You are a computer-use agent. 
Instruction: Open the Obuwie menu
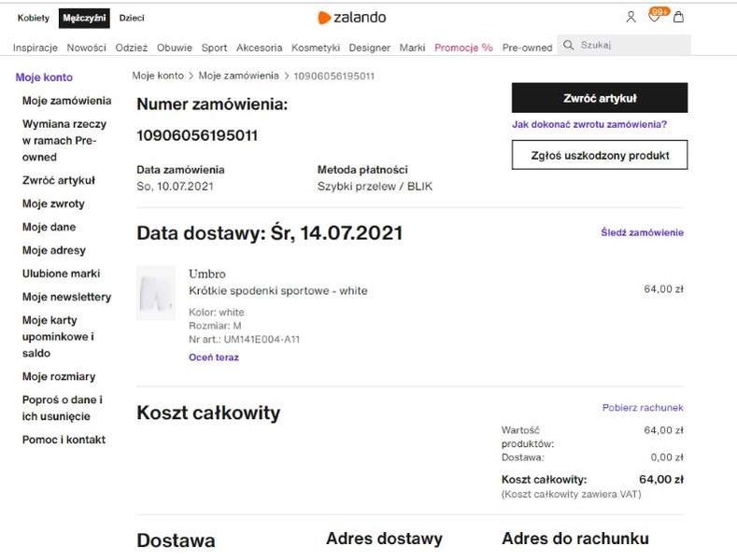(175, 48)
